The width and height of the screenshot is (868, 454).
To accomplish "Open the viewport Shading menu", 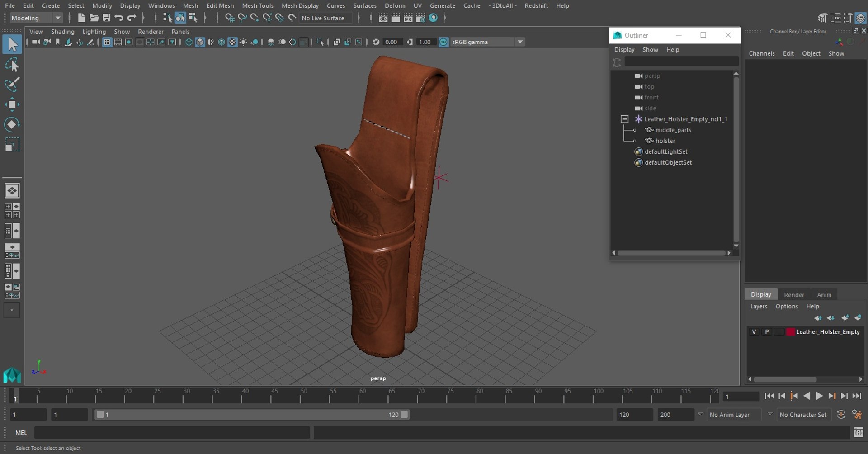I will pos(63,32).
